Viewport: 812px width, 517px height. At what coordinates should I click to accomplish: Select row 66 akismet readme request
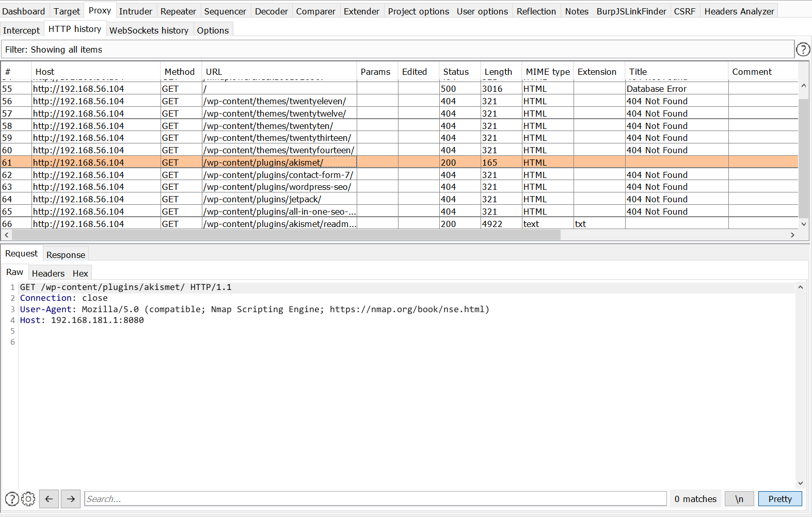click(279, 224)
